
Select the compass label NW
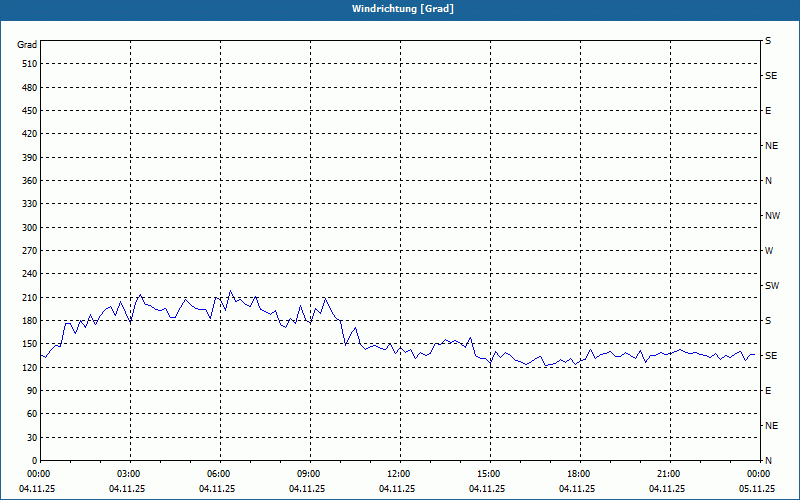point(772,216)
